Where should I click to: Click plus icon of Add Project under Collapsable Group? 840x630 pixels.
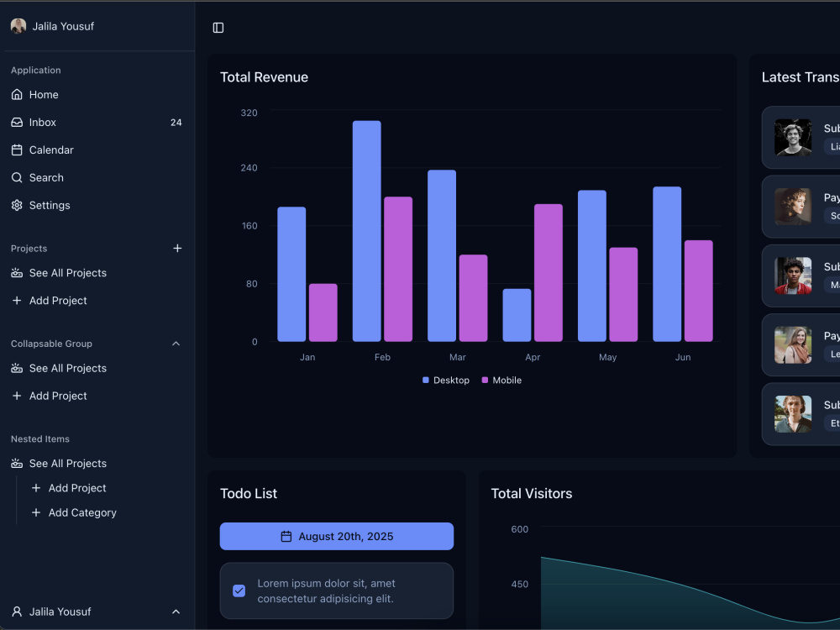coord(17,396)
